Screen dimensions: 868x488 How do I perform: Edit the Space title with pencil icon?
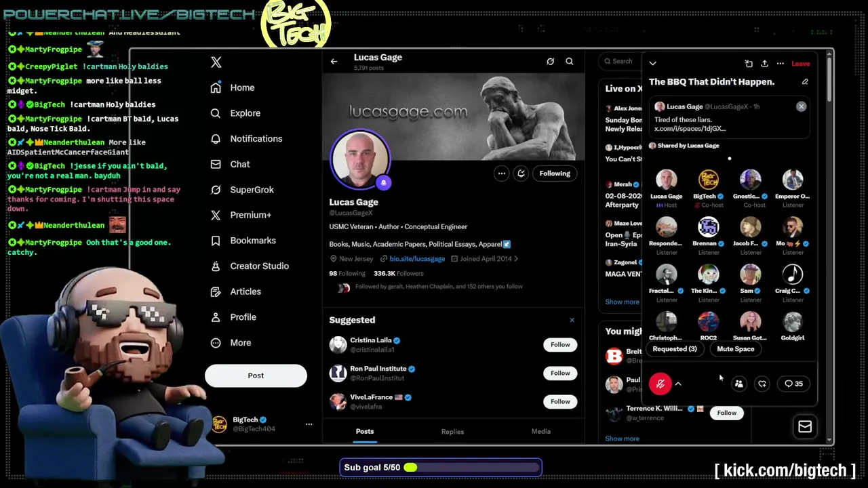click(x=805, y=82)
